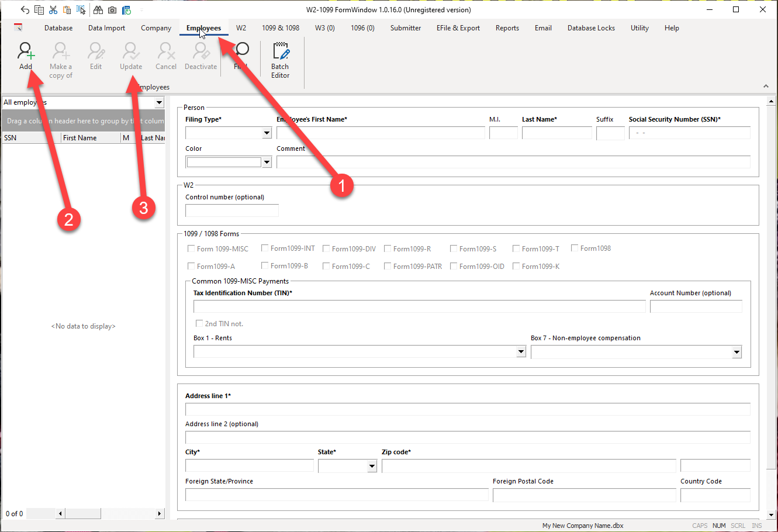778x532 pixels.
Task: Click the Address line 1 input field
Action: coord(467,409)
